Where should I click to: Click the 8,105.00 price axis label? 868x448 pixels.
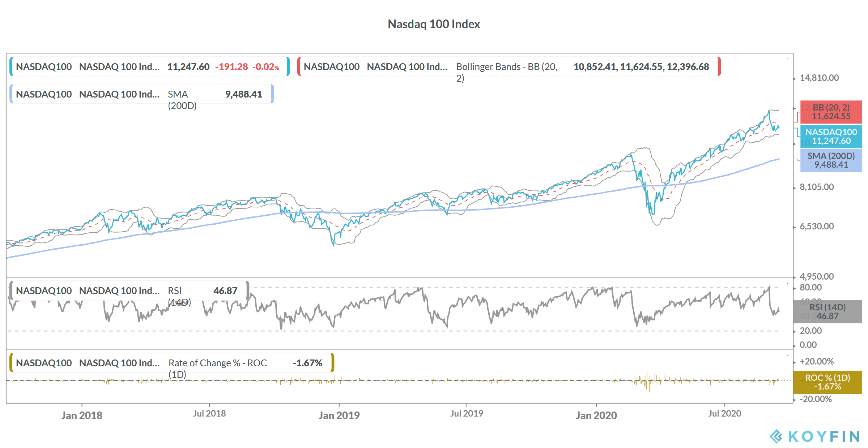point(817,187)
